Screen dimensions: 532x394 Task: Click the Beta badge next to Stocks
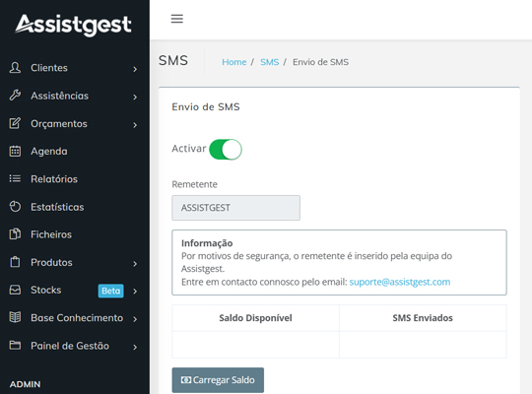[111, 291]
